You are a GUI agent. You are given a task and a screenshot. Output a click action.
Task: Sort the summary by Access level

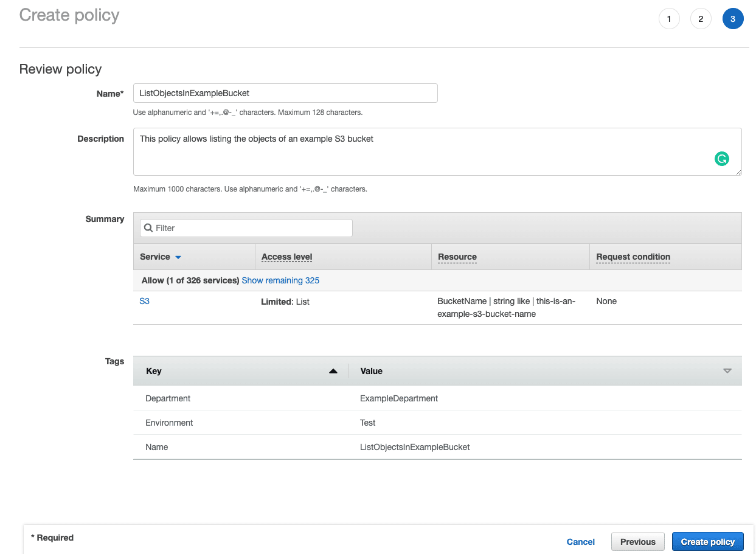pyautogui.click(x=286, y=257)
